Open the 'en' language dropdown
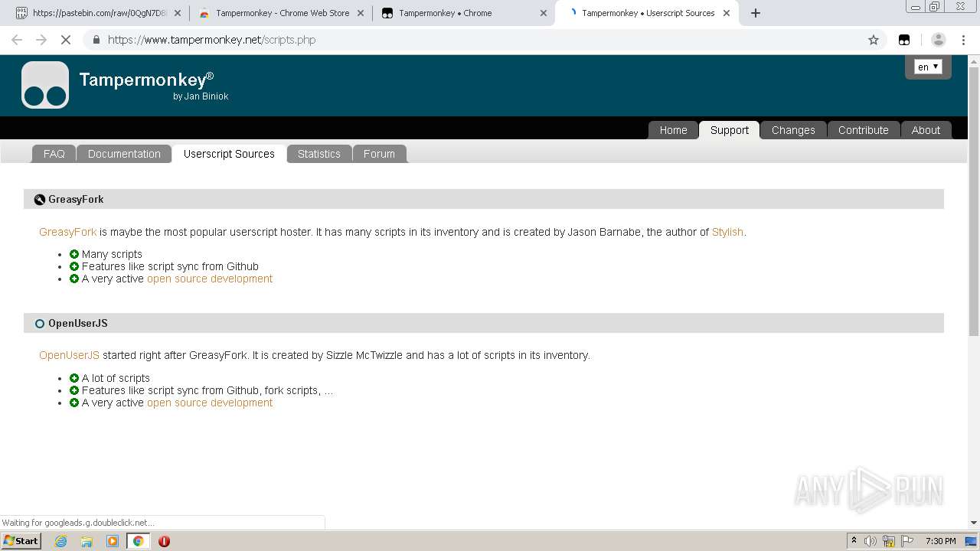980x551 pixels. [928, 67]
